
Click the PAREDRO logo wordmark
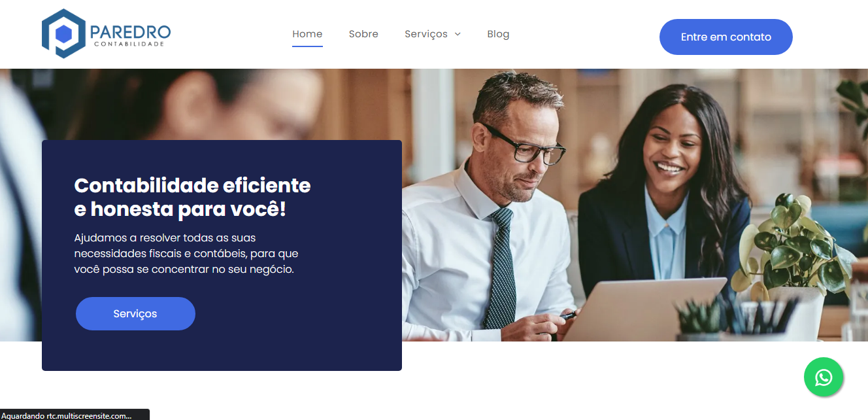(x=130, y=31)
